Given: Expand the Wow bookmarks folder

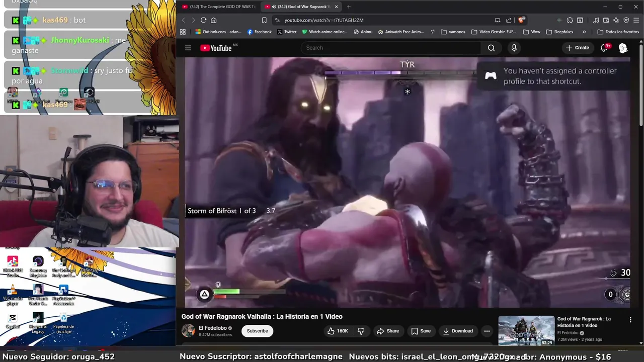Looking at the screenshot, I should [531, 32].
